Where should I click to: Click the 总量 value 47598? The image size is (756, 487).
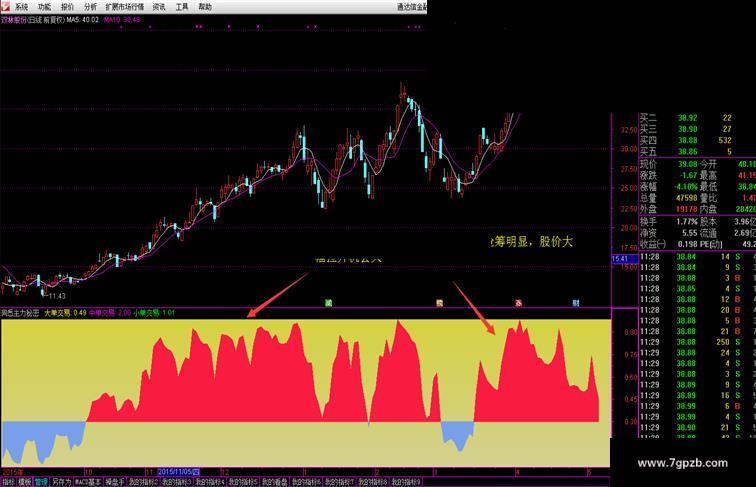687,198
